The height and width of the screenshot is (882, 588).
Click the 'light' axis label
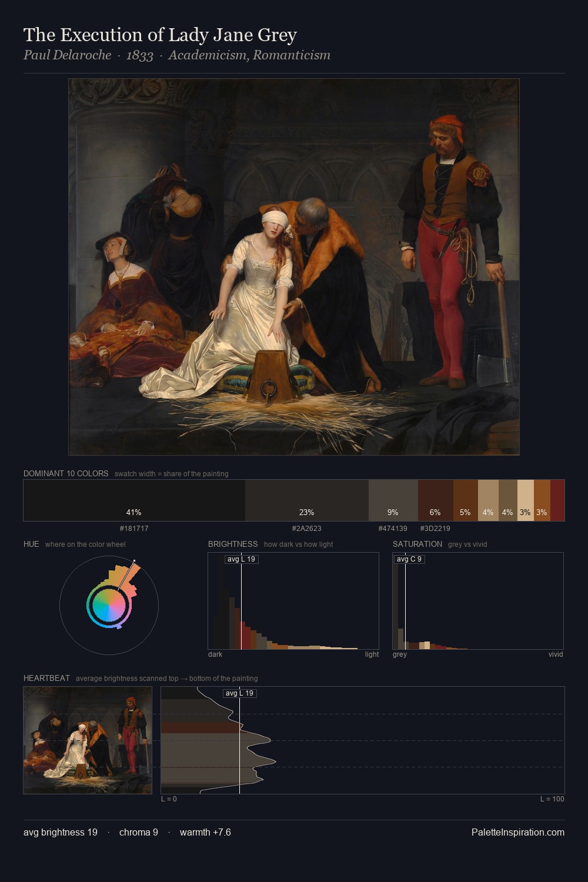(x=372, y=654)
